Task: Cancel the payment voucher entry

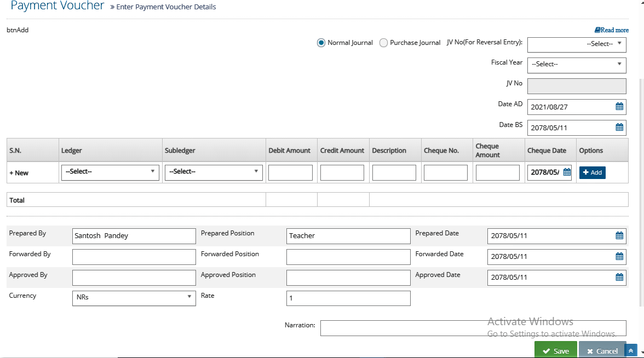Action: coord(602,350)
